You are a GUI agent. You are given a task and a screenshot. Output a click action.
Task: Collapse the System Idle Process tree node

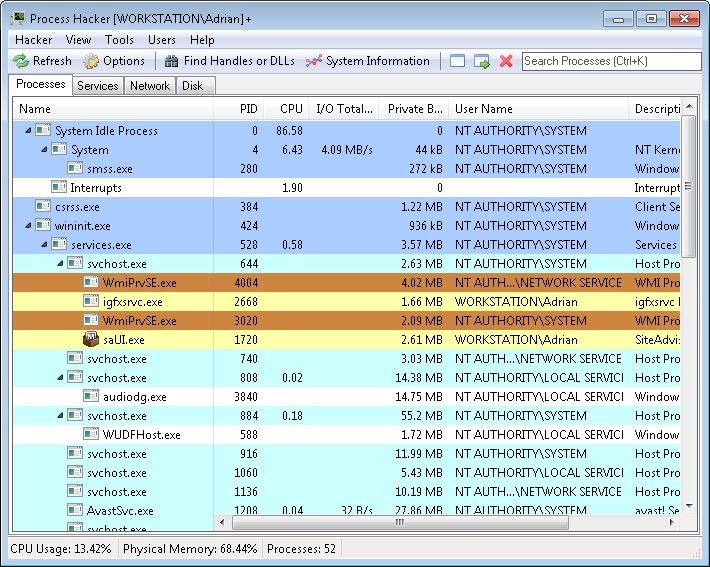coord(28,130)
